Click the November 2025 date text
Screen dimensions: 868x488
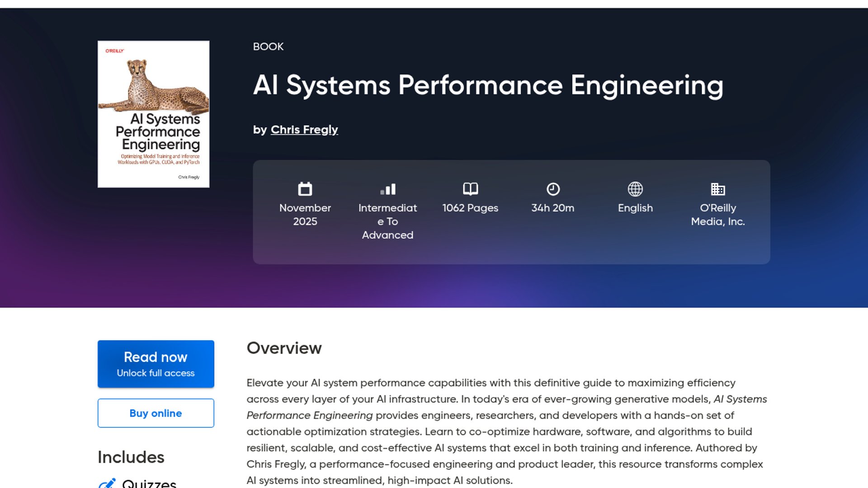coord(305,215)
